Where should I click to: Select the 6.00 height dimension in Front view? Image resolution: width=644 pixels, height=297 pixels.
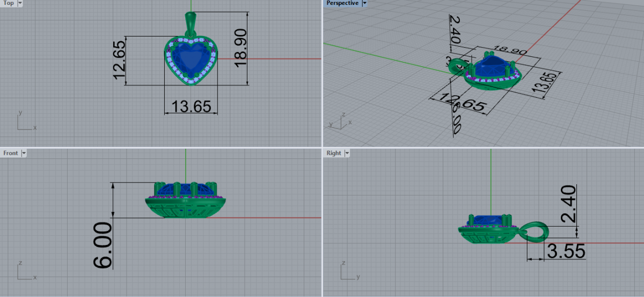pos(104,245)
